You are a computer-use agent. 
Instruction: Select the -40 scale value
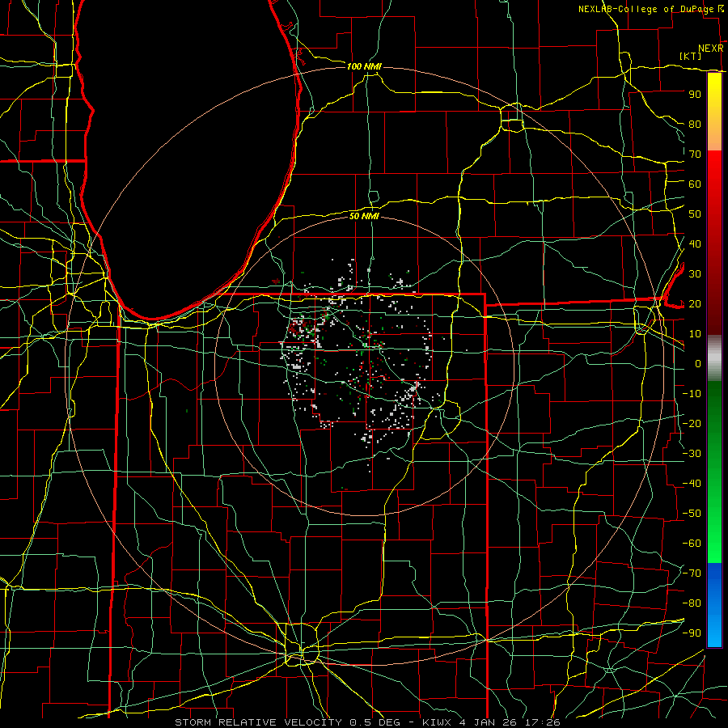[692, 484]
